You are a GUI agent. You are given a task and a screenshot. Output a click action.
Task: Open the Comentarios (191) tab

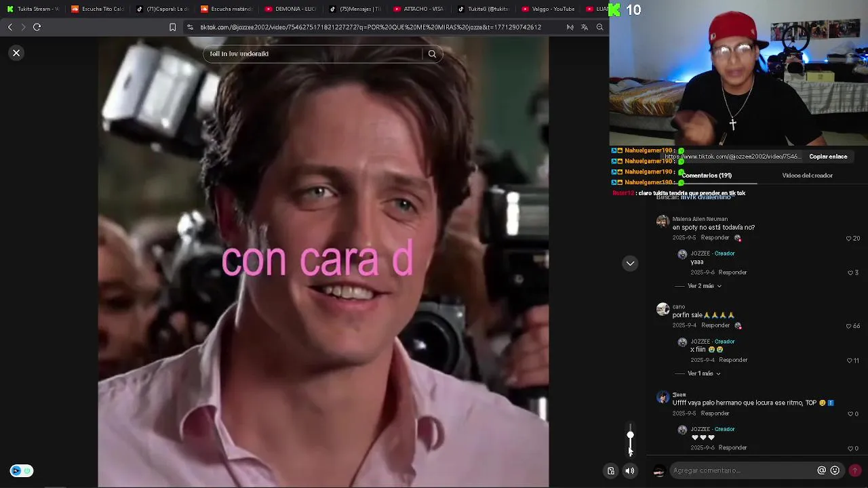(707, 176)
